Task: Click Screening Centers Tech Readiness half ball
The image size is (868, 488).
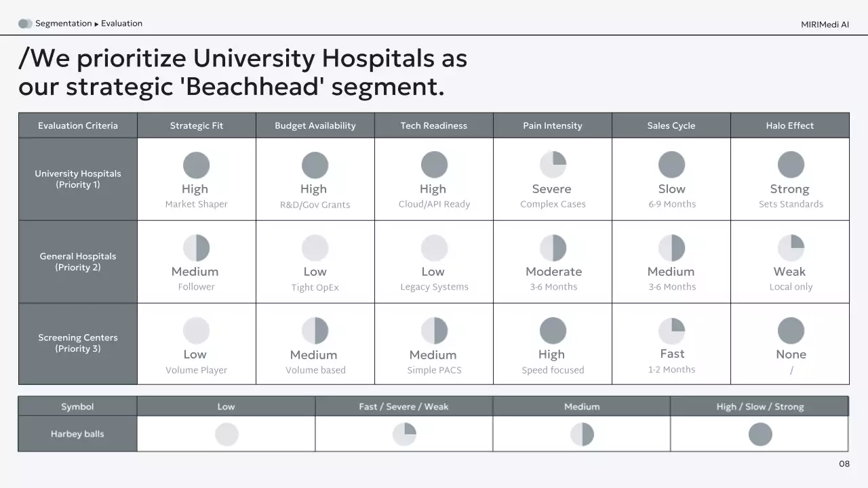Action: (434, 331)
